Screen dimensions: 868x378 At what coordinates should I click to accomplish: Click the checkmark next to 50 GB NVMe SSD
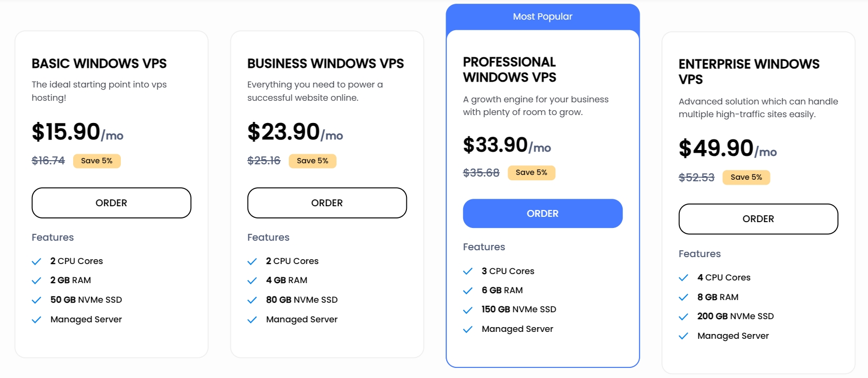pyautogui.click(x=37, y=300)
